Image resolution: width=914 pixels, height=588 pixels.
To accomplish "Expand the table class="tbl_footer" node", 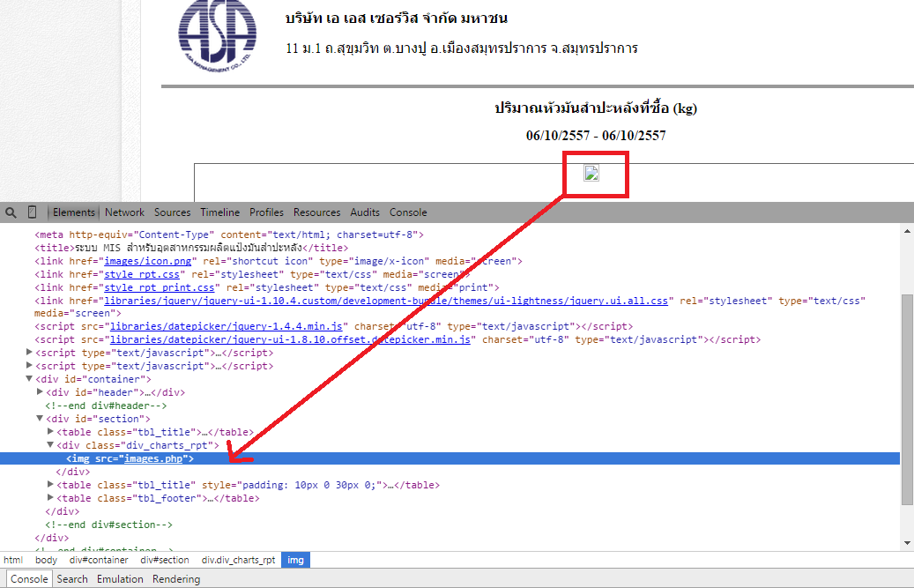I will click(x=50, y=498).
